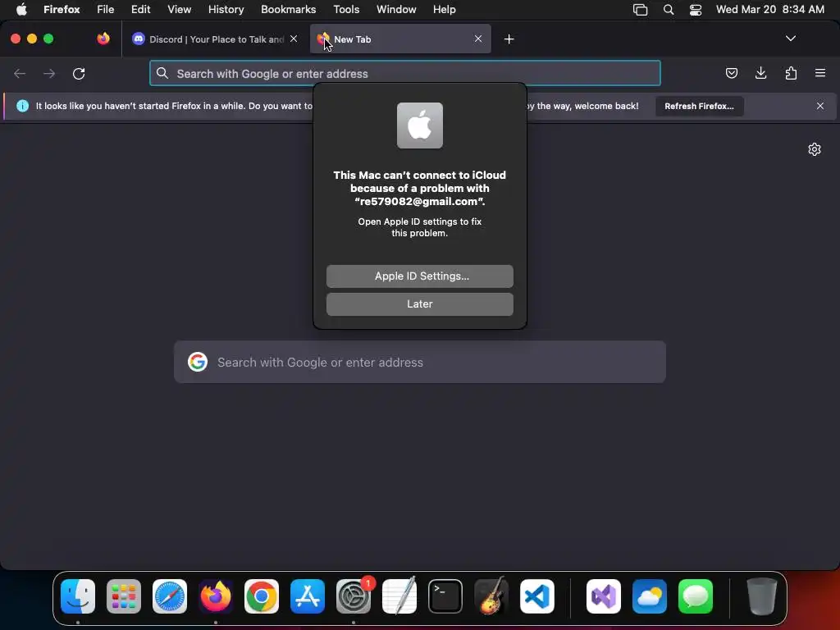Go forward using the forward arrow

coord(49,73)
